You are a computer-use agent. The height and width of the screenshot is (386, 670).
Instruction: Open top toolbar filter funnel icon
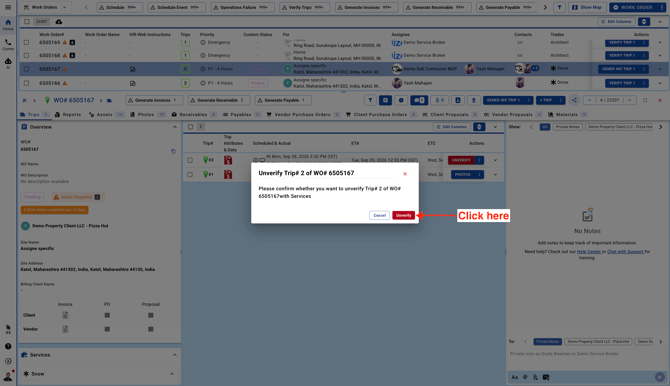coord(559,7)
